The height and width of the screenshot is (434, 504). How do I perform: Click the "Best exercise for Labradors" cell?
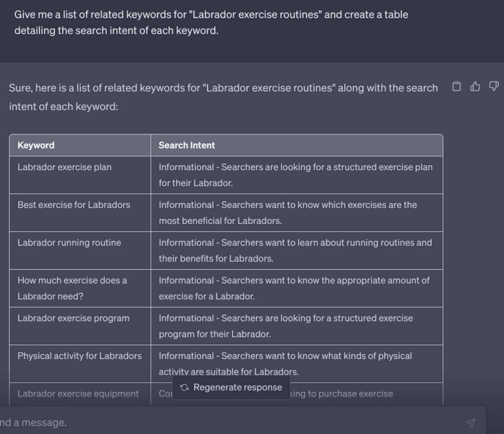pos(74,205)
